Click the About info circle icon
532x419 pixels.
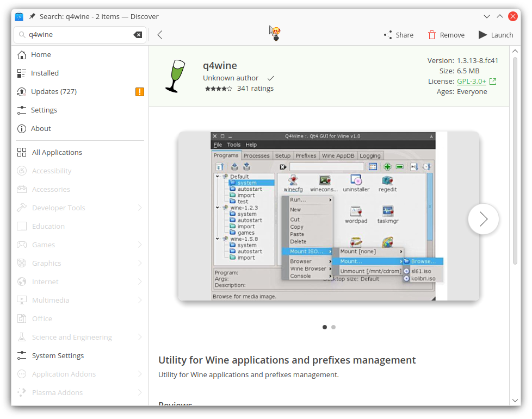coord(22,128)
